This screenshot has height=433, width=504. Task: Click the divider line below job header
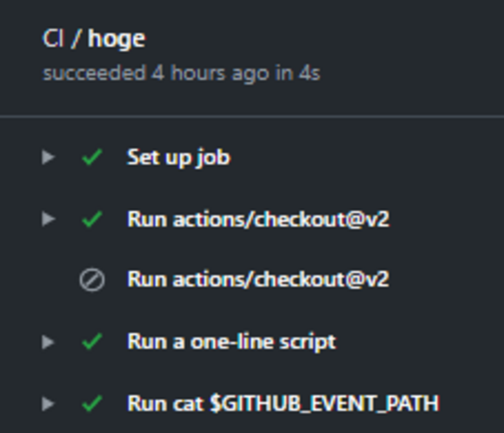252,116
